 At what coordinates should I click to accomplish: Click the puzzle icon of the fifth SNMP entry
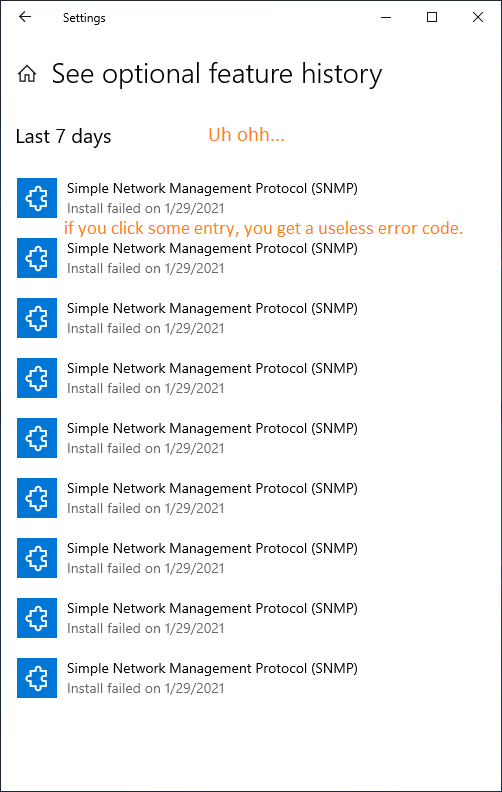[37, 438]
